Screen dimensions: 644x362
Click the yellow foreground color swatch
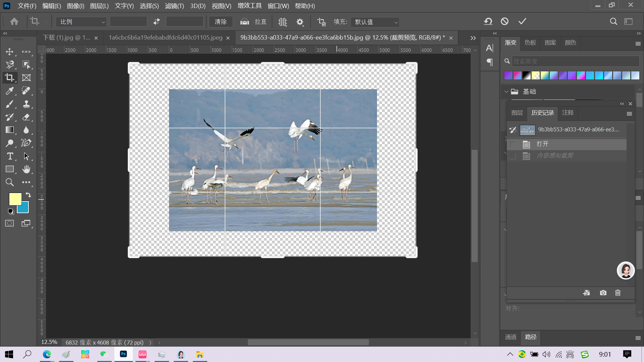click(15, 199)
